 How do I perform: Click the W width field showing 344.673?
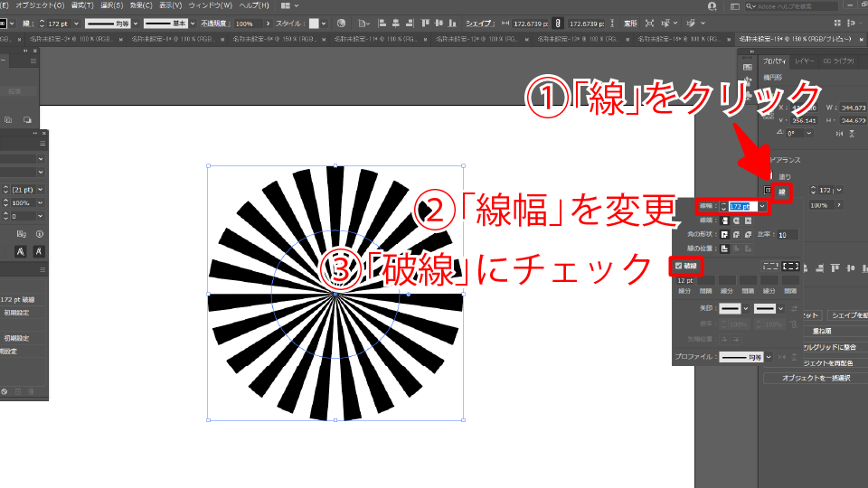853,108
